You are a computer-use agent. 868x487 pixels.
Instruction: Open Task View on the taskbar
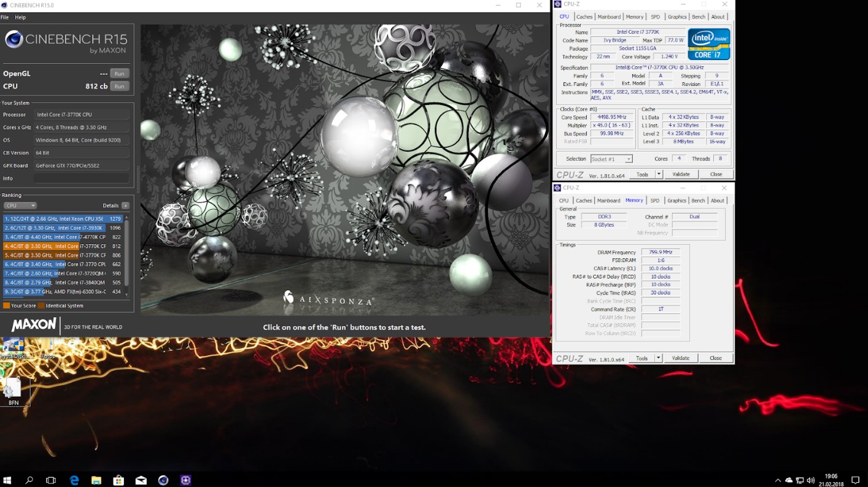51,480
